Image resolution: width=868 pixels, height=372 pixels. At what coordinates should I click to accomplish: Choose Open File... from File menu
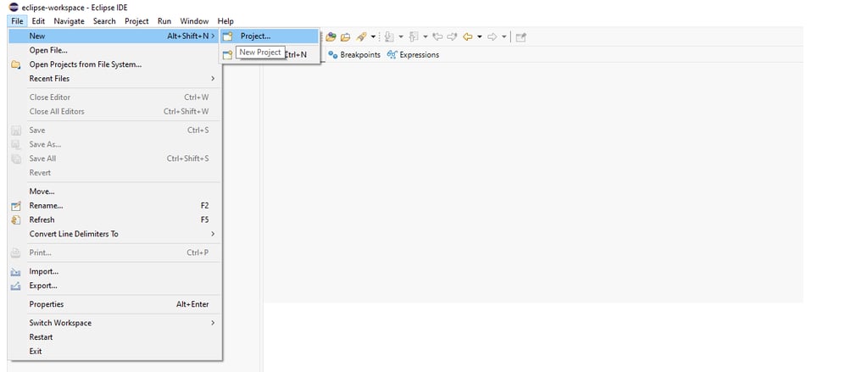(115, 50)
